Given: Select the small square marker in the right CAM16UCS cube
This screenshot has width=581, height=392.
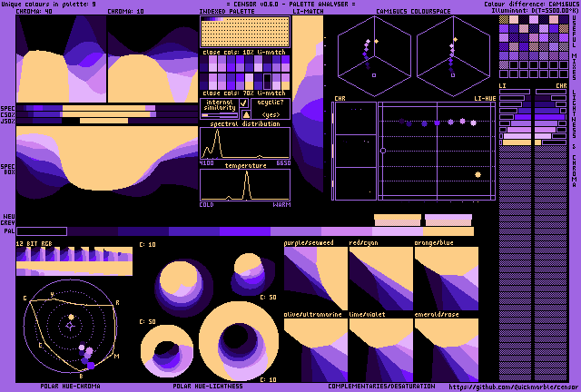Looking at the screenshot, I should tap(453, 75).
